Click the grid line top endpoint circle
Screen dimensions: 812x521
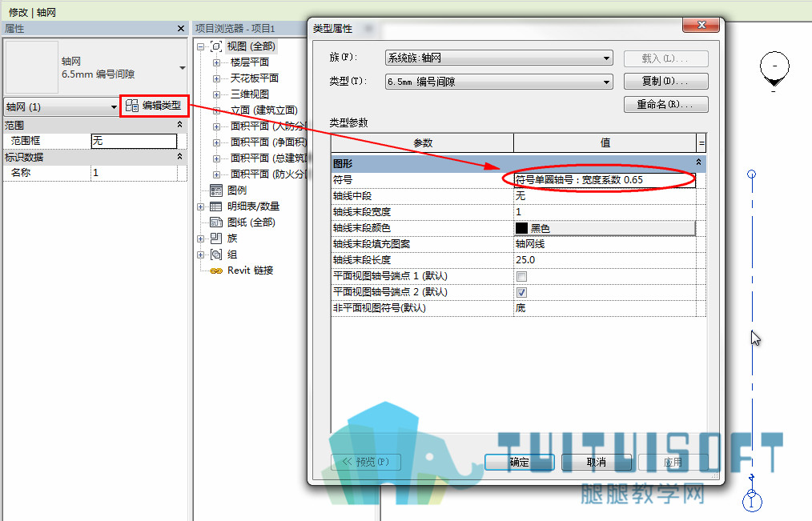click(x=752, y=174)
